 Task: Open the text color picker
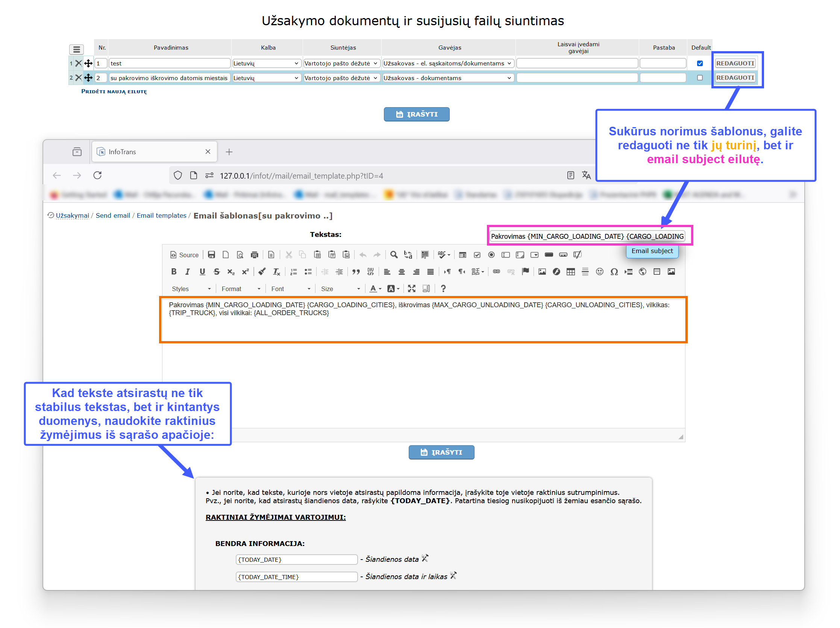tap(375, 288)
